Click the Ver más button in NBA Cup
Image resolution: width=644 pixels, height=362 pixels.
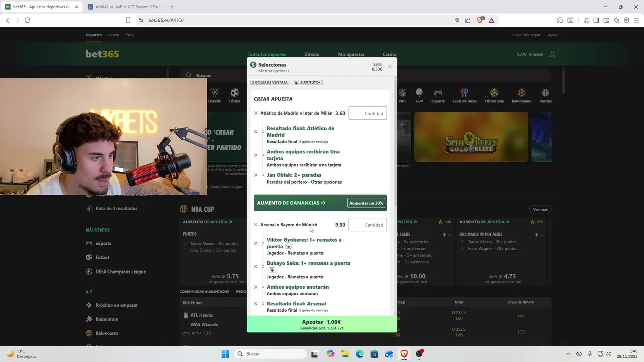tap(540, 209)
